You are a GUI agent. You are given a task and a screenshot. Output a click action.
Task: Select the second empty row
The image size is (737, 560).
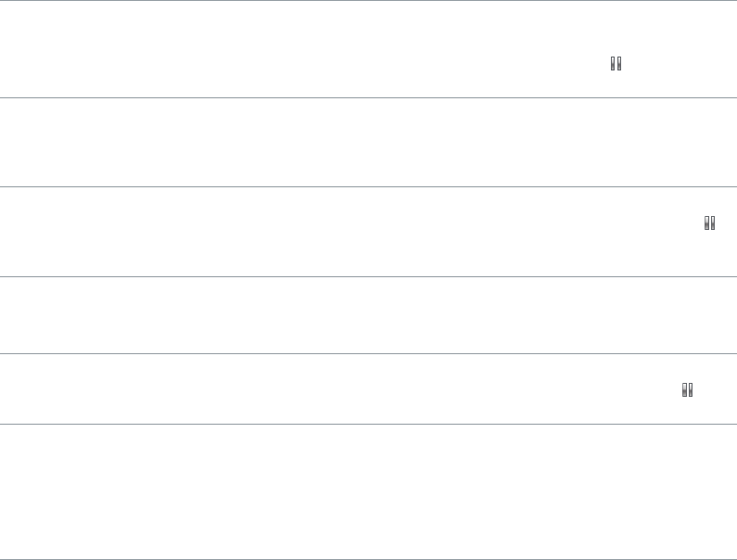coord(278,143)
